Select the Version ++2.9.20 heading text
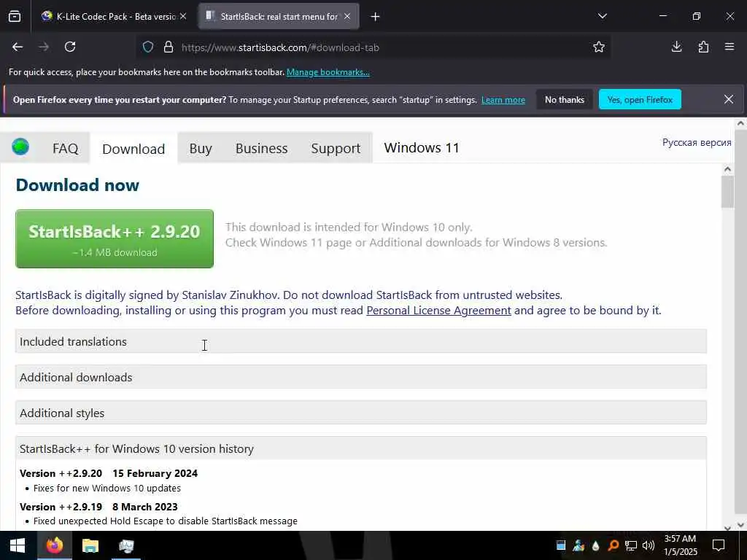Image resolution: width=747 pixels, height=560 pixels. (x=109, y=473)
